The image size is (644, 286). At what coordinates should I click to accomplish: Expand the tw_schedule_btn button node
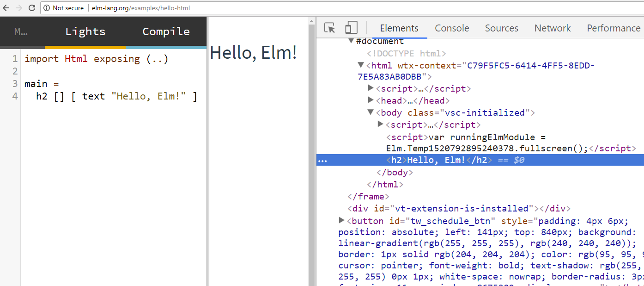coord(341,220)
